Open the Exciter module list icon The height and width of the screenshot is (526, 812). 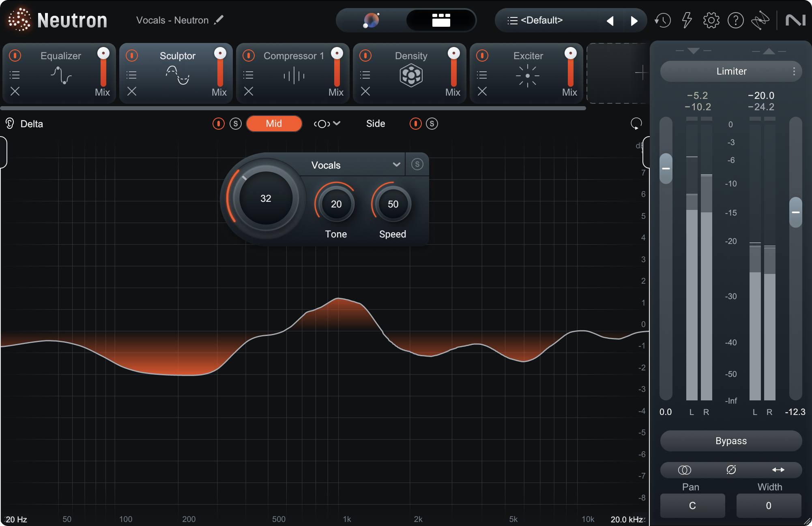pyautogui.click(x=482, y=75)
